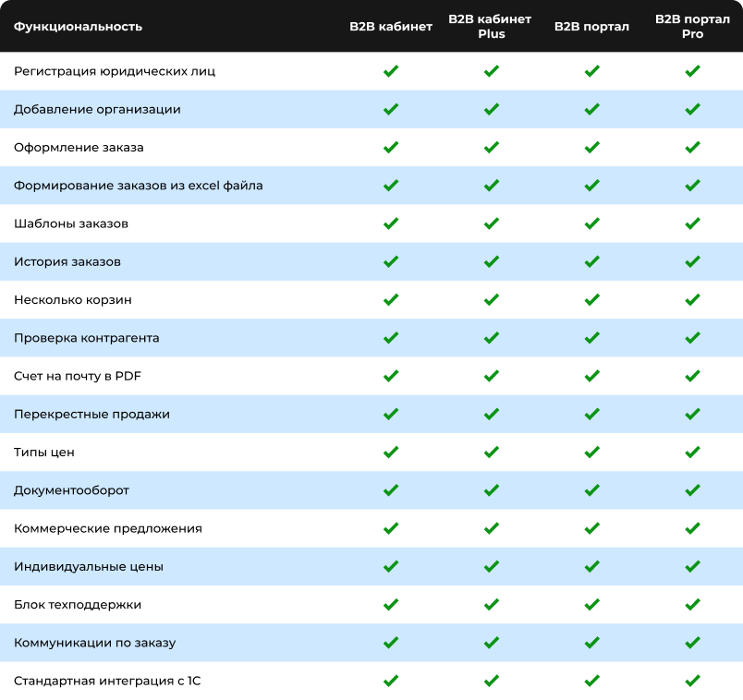Click История заказов checkmark in B2B кабинет column
Screen dimensions: 743x700
coord(391,261)
